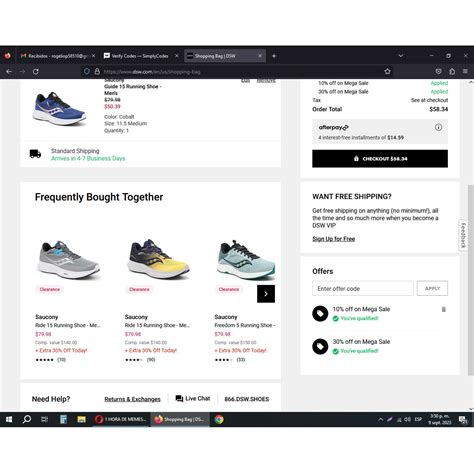Open the extensions puzzle icon
This screenshot has height=474, width=474.
pyautogui.click(x=452, y=71)
